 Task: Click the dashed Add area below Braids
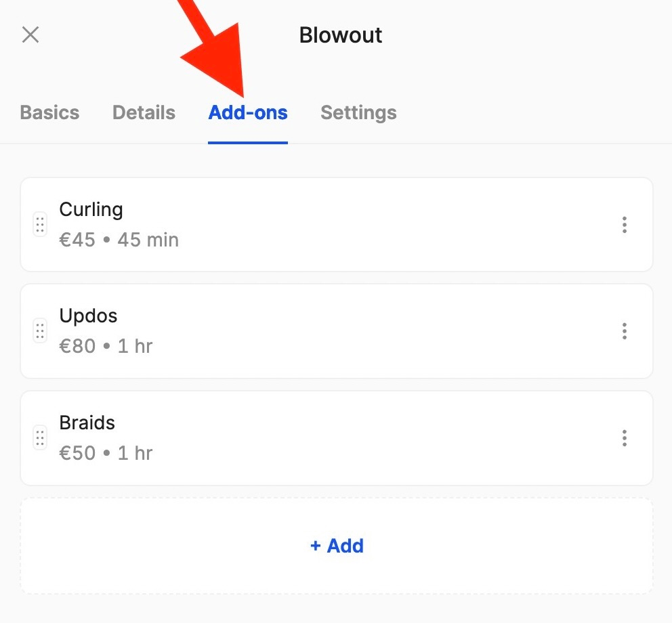click(x=337, y=546)
